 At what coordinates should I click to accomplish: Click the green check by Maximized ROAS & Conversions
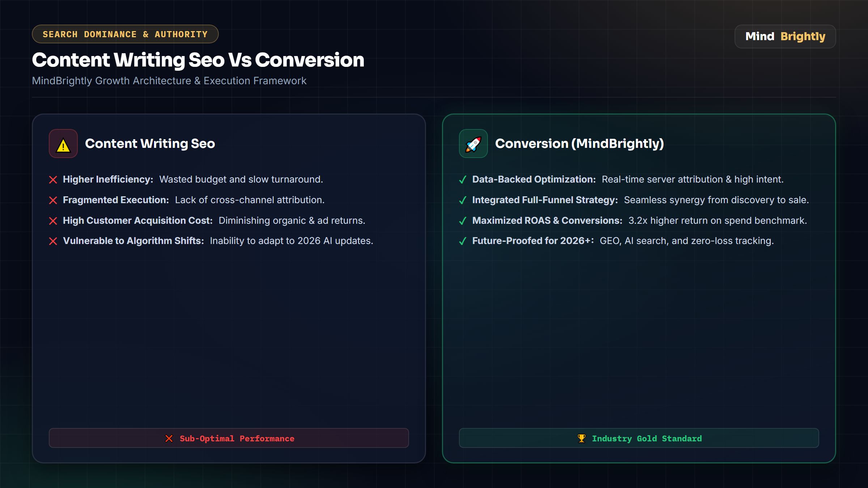pyautogui.click(x=463, y=221)
